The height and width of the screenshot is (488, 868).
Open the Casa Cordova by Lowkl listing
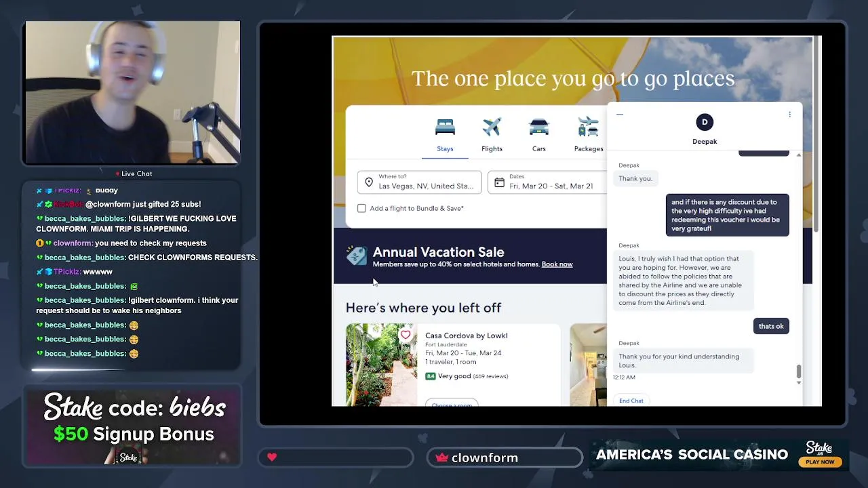(466, 335)
